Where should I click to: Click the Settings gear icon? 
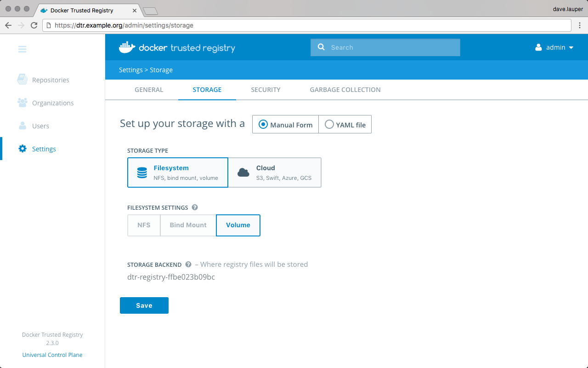(x=22, y=149)
